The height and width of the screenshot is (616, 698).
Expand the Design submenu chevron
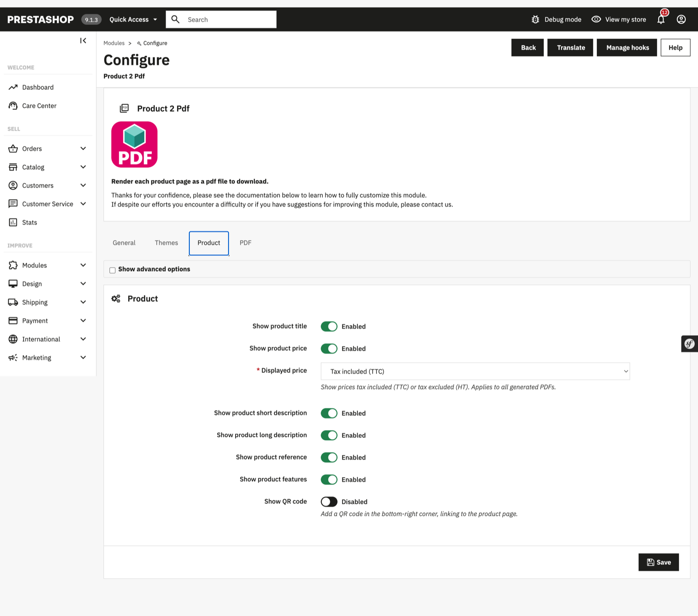click(x=83, y=284)
